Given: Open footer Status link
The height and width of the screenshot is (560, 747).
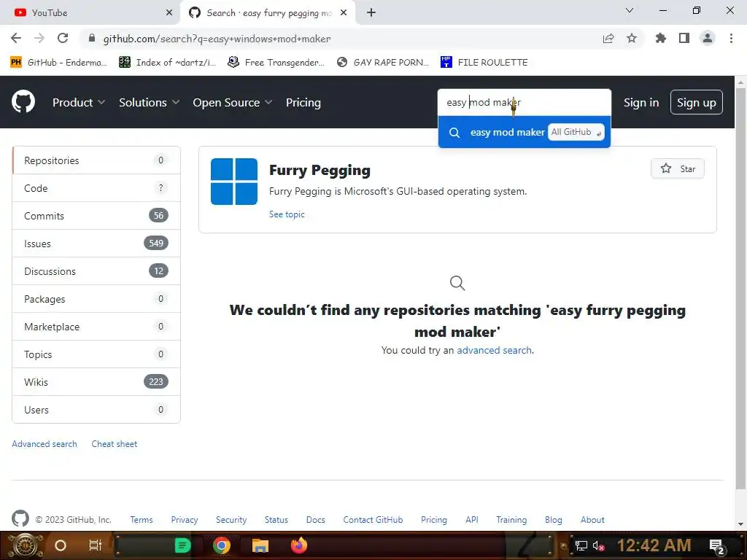Looking at the screenshot, I should coord(276,519).
